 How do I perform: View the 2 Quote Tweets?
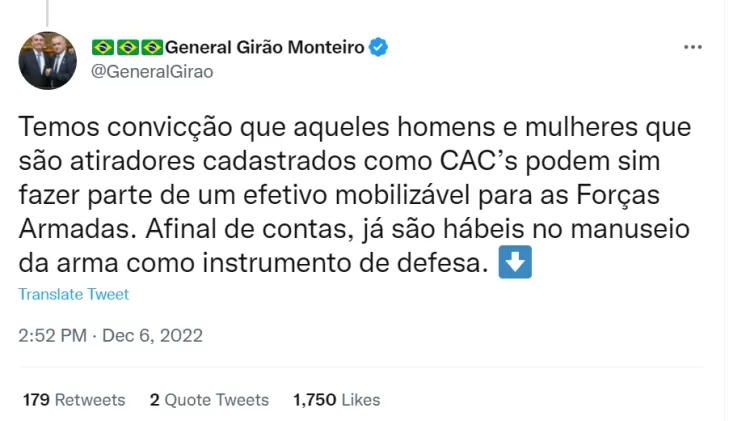pyautogui.click(x=209, y=399)
